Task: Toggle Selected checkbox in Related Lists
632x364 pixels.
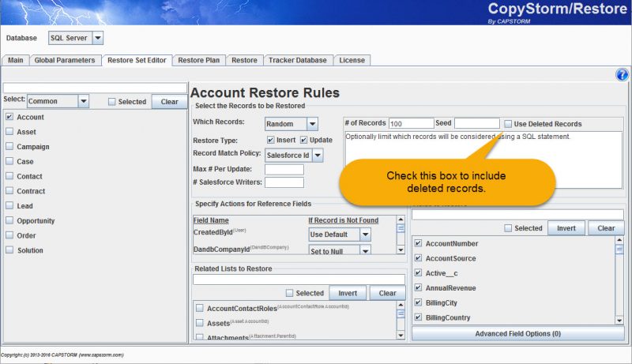Action: 289,293
